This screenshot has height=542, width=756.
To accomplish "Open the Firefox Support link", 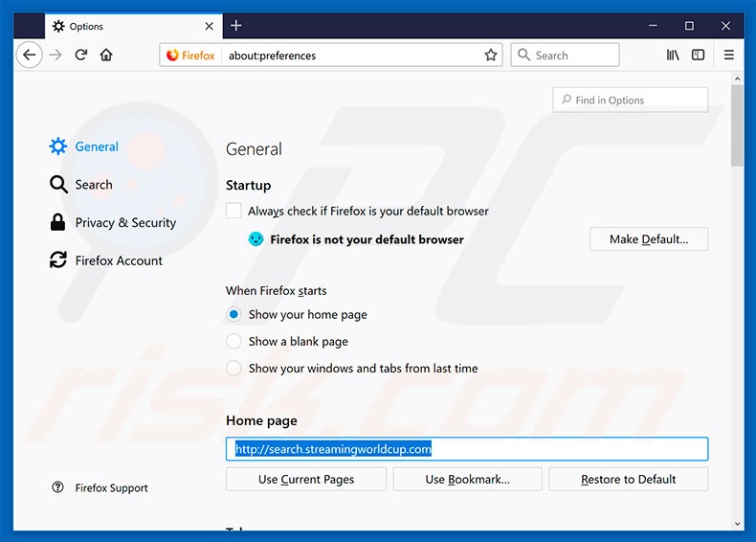I will coord(111,488).
